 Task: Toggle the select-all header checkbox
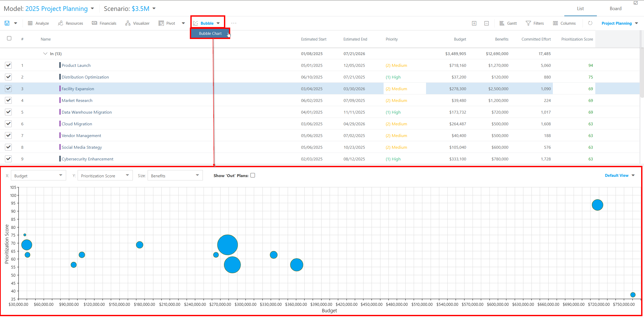point(9,38)
